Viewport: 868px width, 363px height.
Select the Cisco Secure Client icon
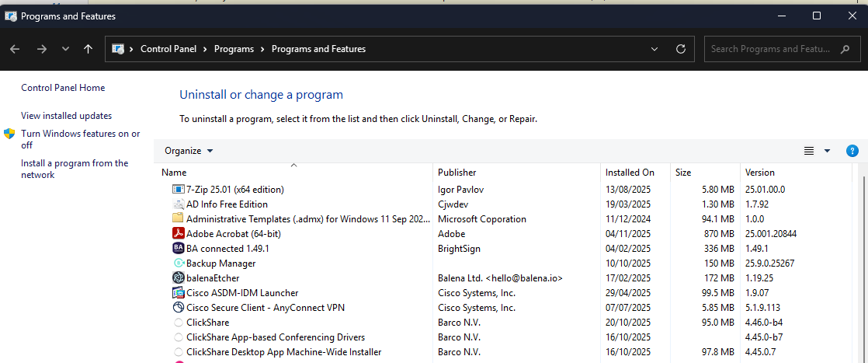click(178, 308)
